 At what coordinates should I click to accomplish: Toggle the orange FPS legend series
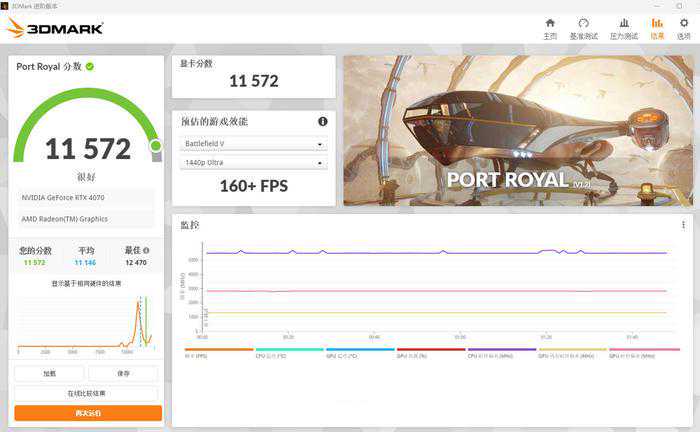[x=218, y=350]
